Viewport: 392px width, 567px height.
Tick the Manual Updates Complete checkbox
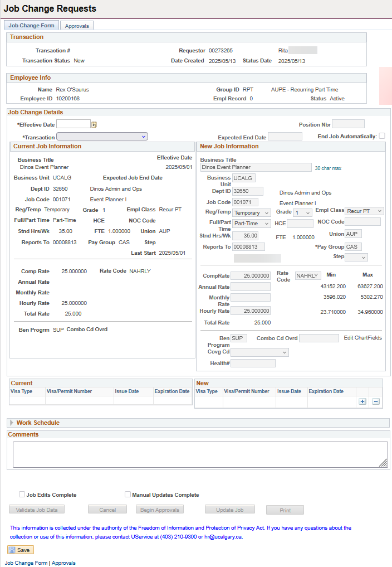pos(128,495)
